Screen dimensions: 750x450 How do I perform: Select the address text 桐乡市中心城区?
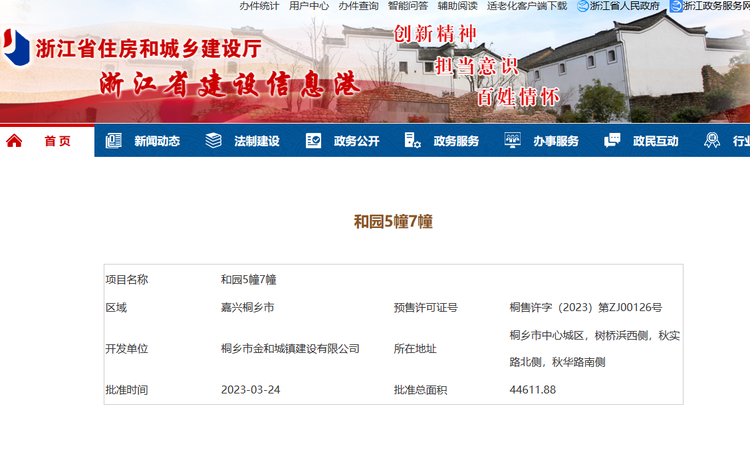[x=546, y=336]
